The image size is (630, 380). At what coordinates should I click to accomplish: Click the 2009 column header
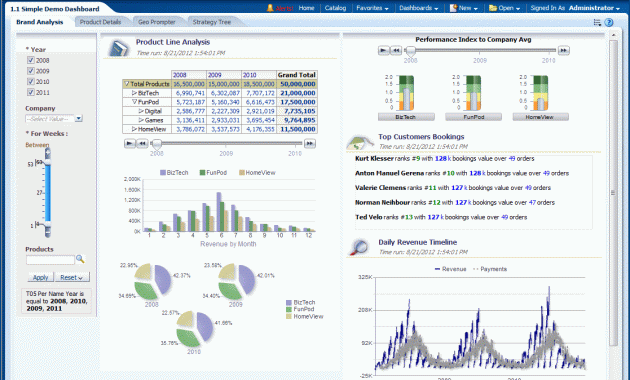pyautogui.click(x=224, y=75)
